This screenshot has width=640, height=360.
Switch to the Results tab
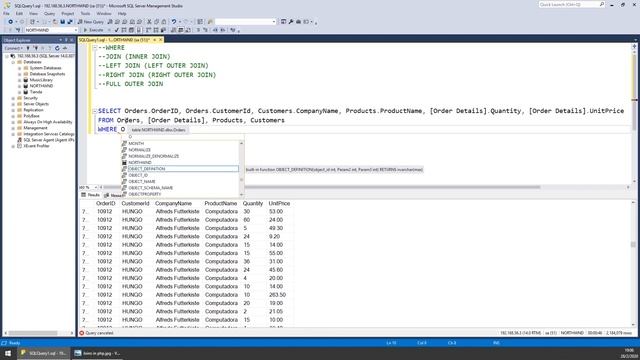(x=90, y=195)
